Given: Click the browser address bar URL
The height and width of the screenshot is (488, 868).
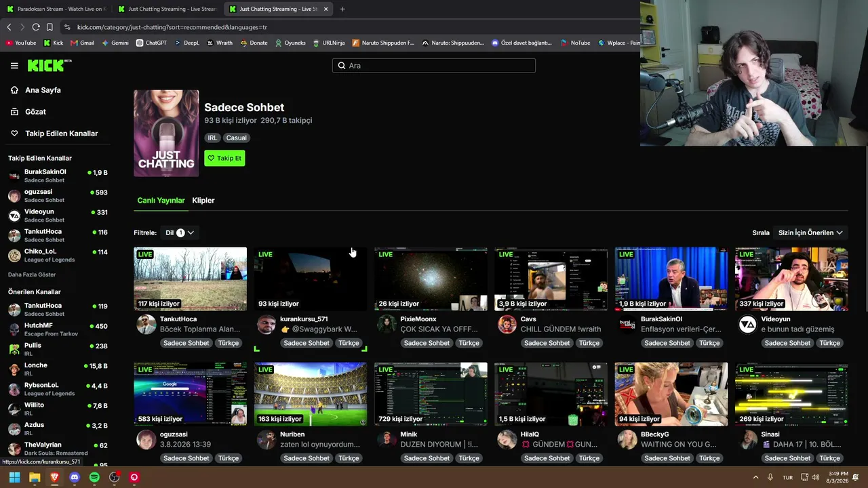Looking at the screenshot, I should (x=172, y=27).
